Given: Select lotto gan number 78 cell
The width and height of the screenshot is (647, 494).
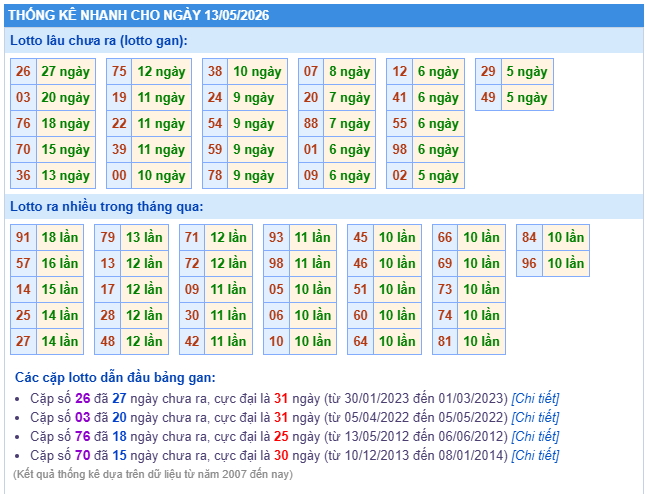Looking at the screenshot, I should (x=215, y=175).
